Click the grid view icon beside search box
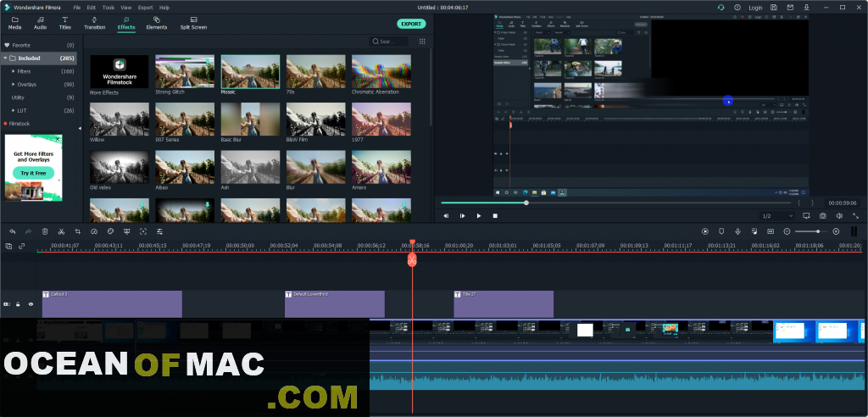The height and width of the screenshot is (417, 868). click(x=422, y=42)
